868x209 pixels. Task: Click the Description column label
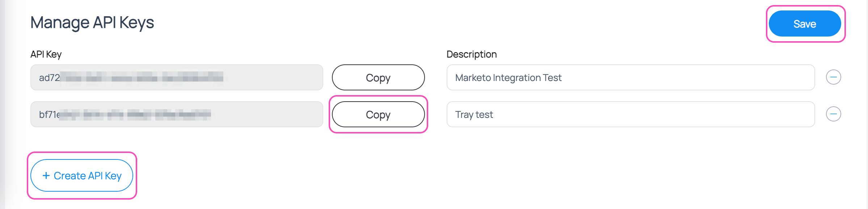coord(471,54)
